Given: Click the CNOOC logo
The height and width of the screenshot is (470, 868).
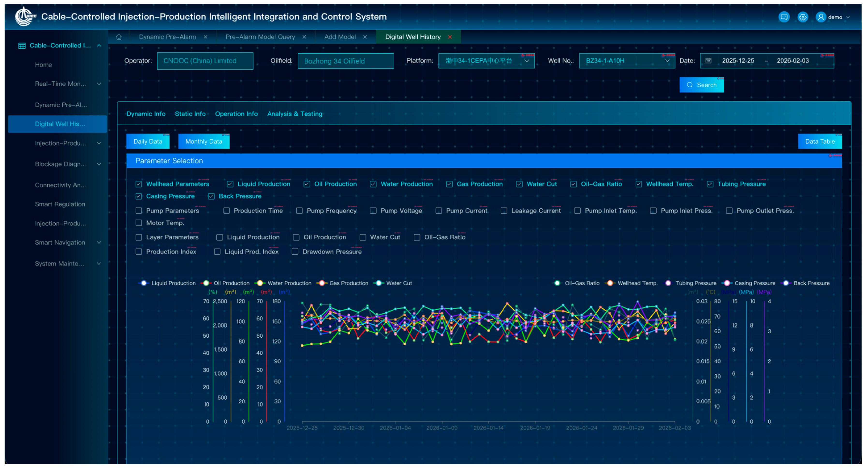Looking at the screenshot, I should (x=25, y=16).
